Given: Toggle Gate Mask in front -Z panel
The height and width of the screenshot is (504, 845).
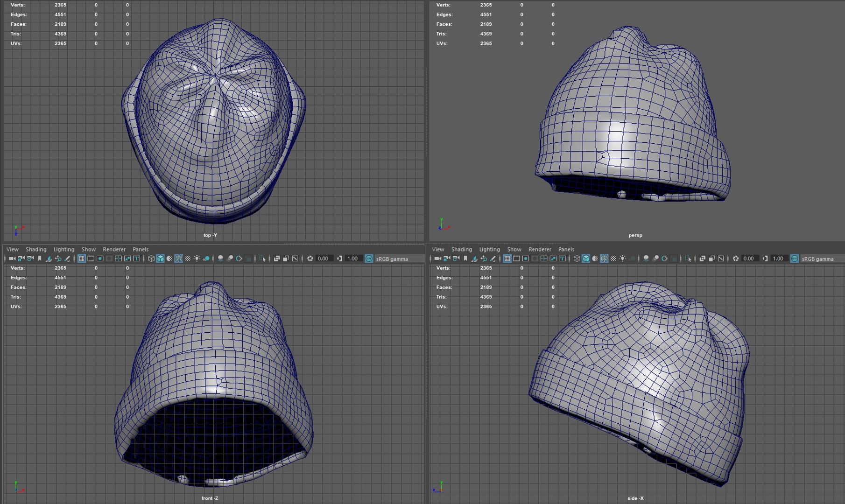Looking at the screenshot, I should tap(109, 259).
